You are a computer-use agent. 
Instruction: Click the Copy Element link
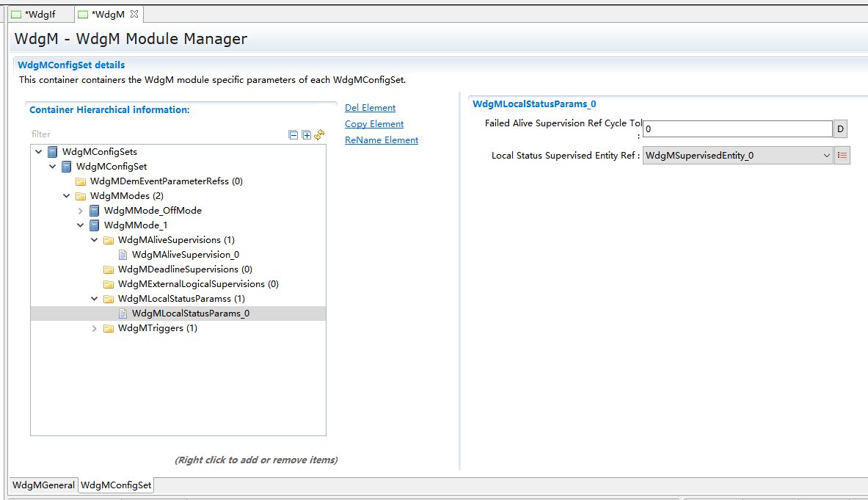374,124
